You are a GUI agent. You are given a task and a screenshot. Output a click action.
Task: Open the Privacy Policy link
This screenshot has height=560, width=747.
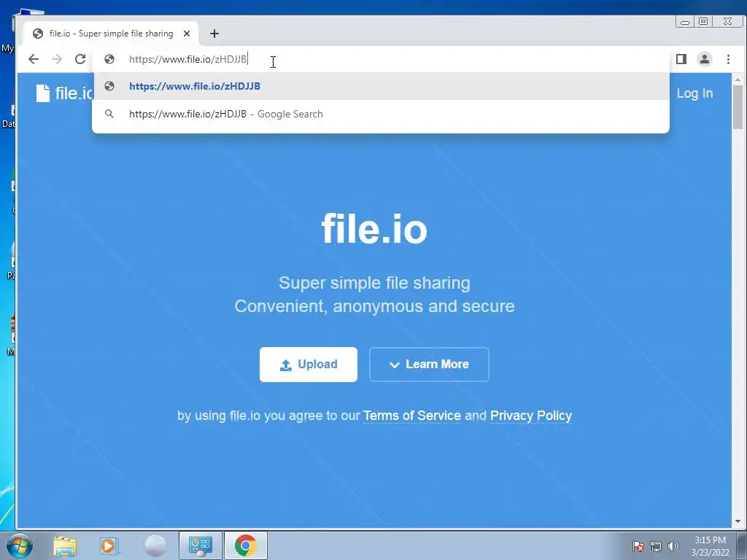531,416
